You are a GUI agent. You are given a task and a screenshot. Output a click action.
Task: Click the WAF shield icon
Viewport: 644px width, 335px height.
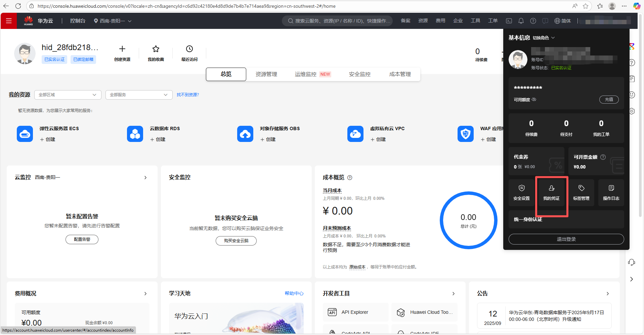[x=466, y=134]
